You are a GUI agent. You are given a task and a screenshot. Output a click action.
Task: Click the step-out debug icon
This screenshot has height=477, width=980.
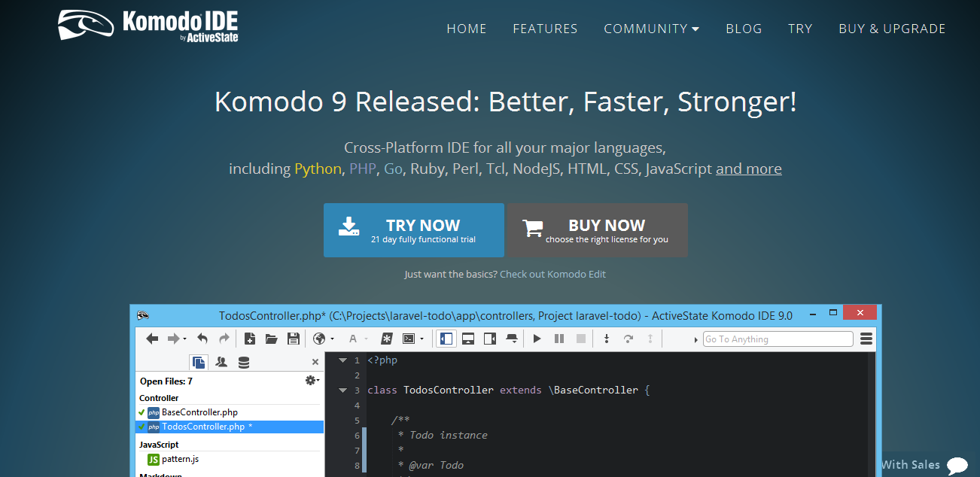pos(650,339)
